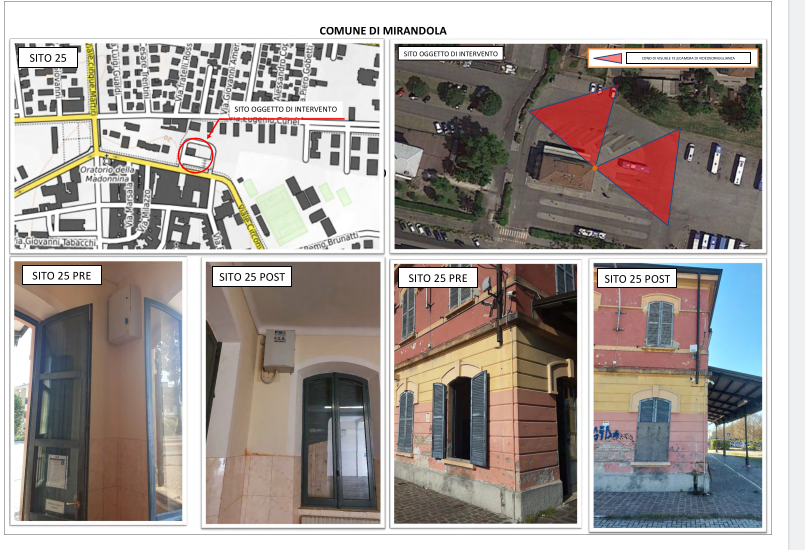Image resolution: width=805 pixels, height=550 pixels.
Task: Select the 'SITO 25' label on the map
Action: pos(48,59)
